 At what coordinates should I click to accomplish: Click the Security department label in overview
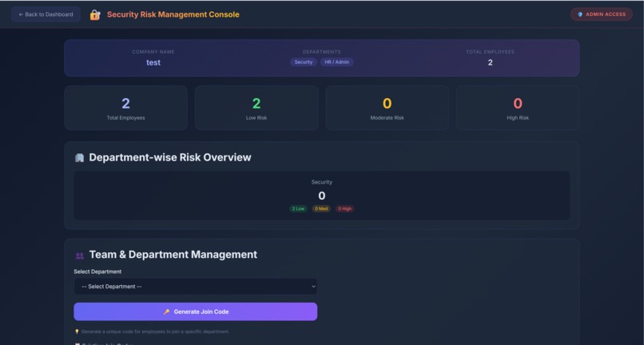pos(321,182)
